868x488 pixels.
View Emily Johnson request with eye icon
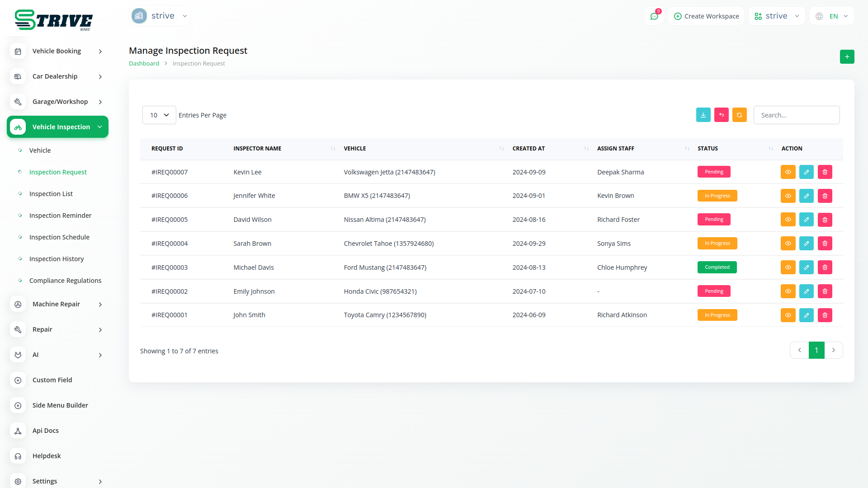(x=788, y=291)
